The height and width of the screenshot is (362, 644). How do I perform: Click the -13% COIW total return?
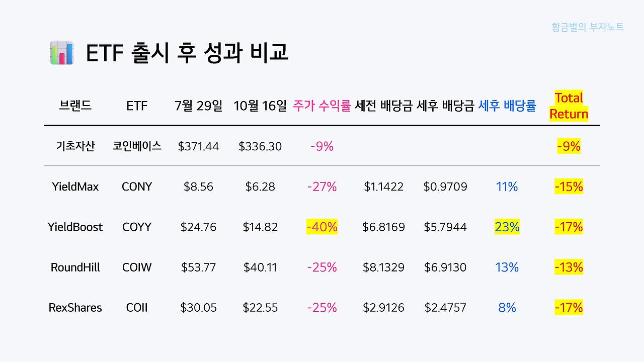point(569,267)
